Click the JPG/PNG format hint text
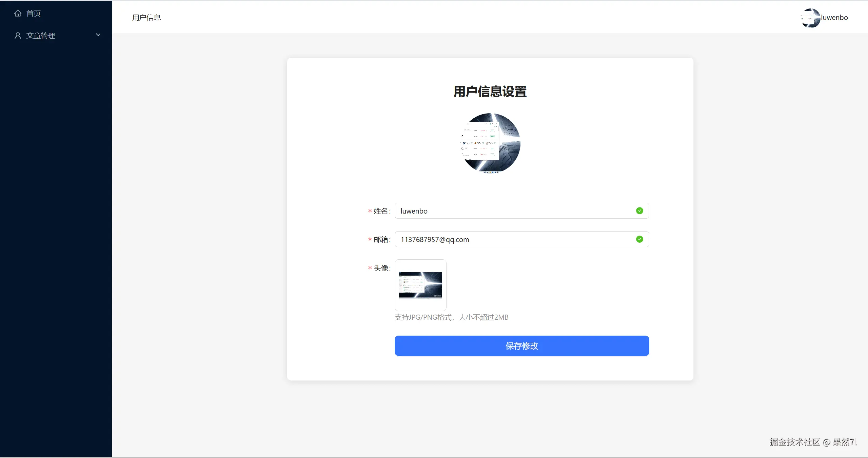The image size is (868, 458). point(451,317)
